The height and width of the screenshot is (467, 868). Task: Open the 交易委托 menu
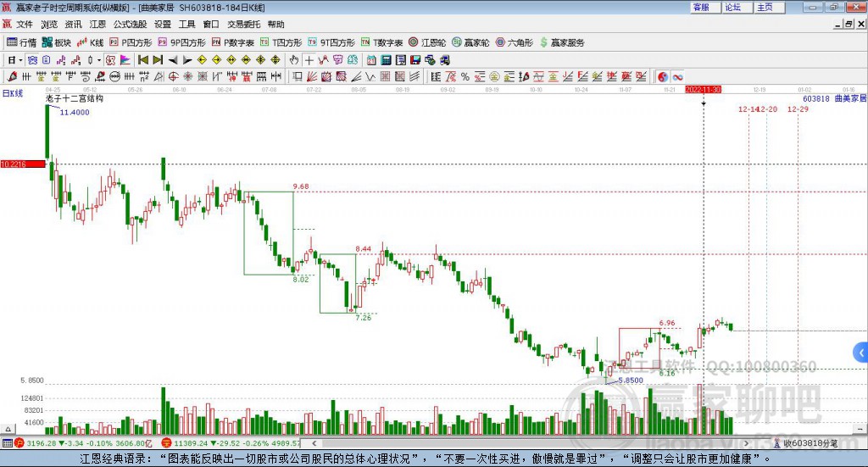[243, 25]
